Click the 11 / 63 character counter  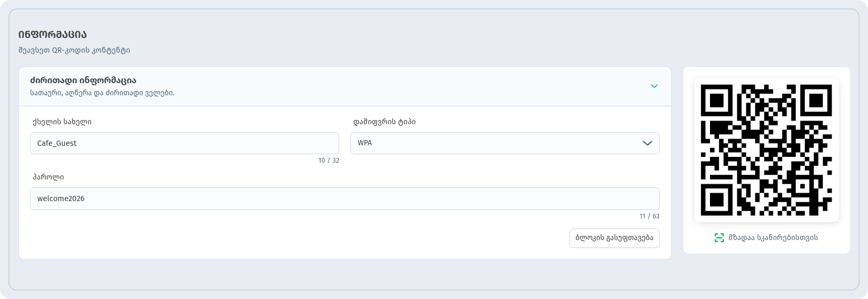[649, 216]
